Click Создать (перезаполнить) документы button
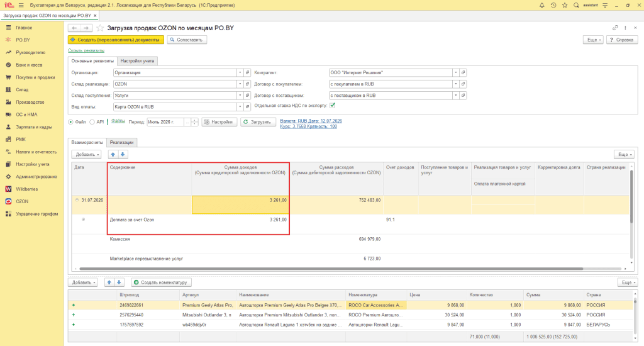 point(116,40)
